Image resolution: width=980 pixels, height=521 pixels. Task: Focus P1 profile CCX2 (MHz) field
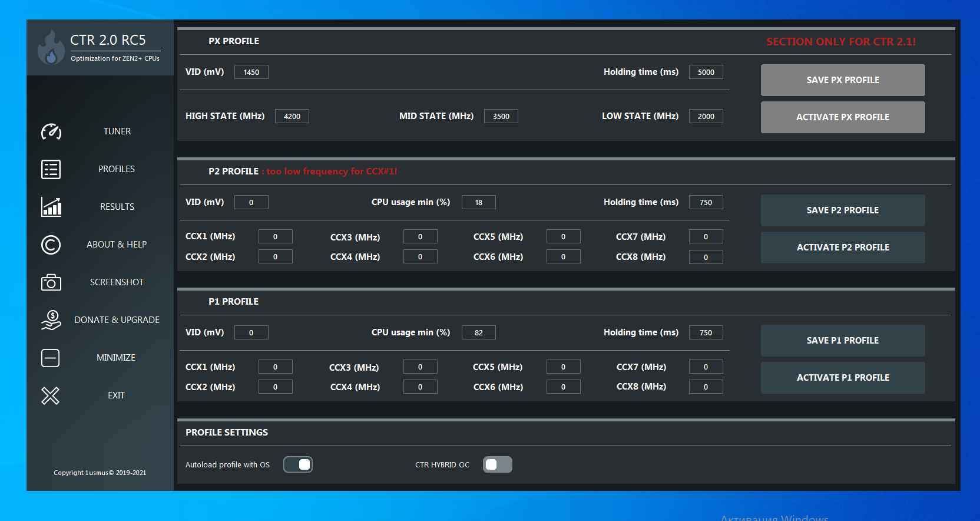pyautogui.click(x=276, y=387)
